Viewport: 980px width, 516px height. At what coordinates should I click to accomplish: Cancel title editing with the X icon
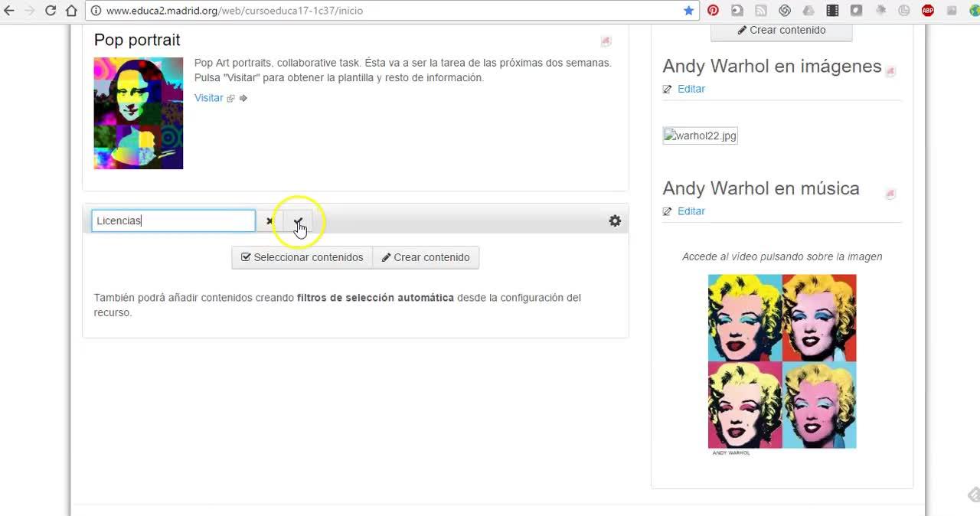269,221
